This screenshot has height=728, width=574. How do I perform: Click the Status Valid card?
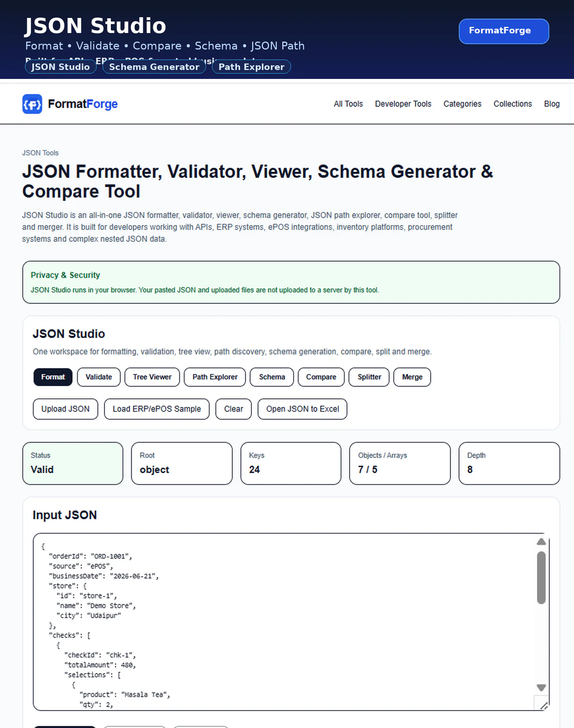tap(73, 463)
